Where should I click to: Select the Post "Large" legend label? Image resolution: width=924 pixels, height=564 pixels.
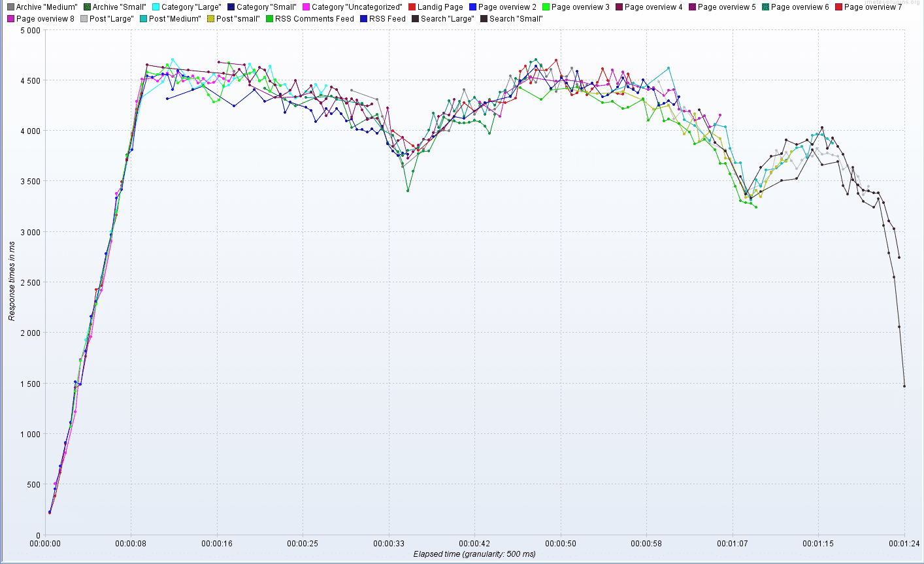coord(112,19)
